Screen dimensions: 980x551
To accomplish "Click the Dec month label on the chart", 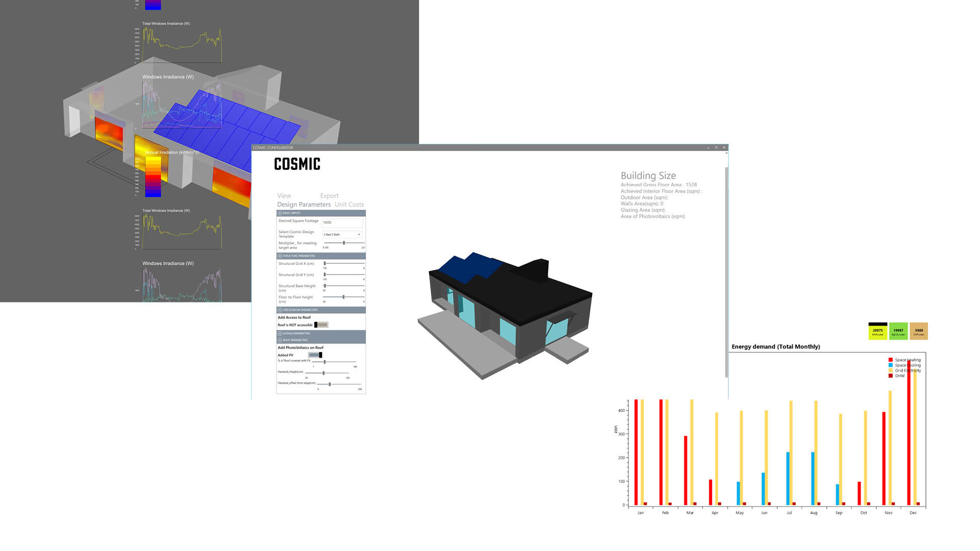I will 913,513.
